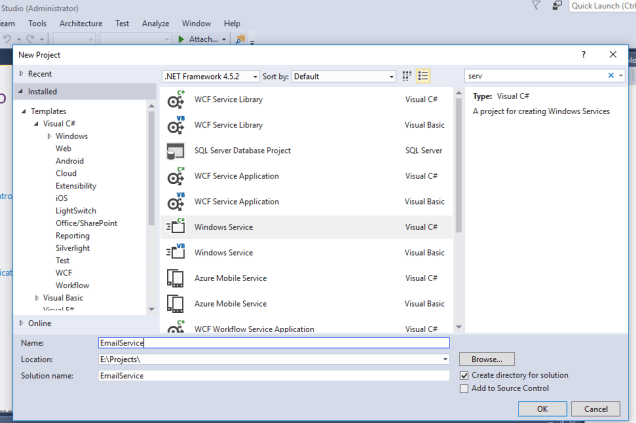636x423 pixels.
Task: Open the Analyze menu
Action: click(x=155, y=23)
